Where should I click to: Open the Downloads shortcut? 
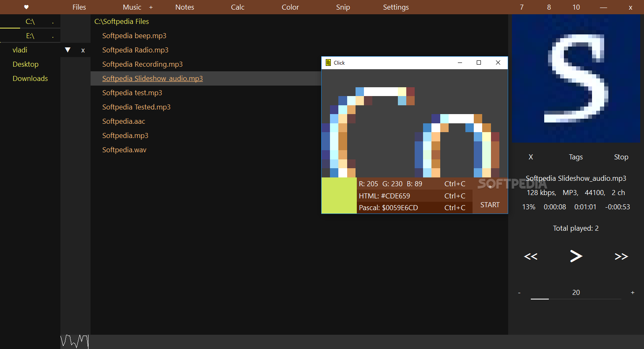30,78
